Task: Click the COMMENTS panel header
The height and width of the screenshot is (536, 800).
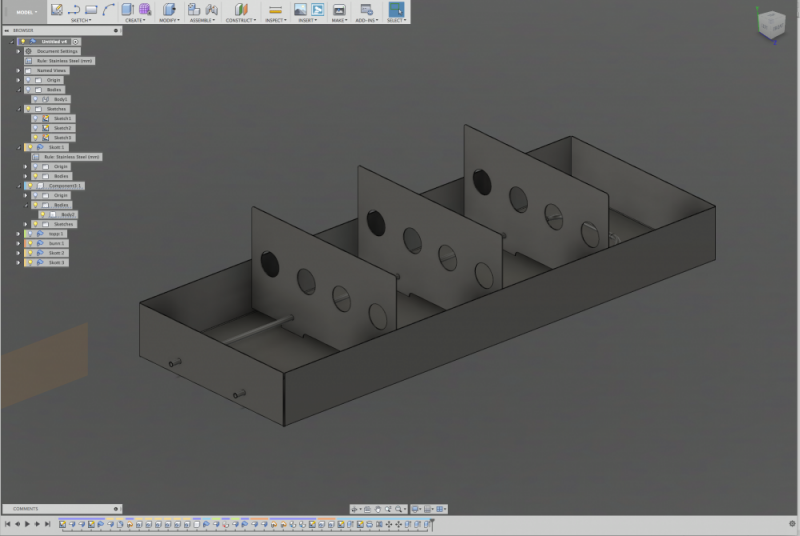Action: coord(26,509)
